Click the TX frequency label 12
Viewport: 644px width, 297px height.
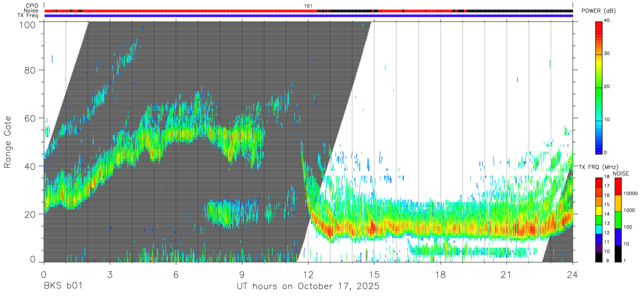tap(607, 234)
